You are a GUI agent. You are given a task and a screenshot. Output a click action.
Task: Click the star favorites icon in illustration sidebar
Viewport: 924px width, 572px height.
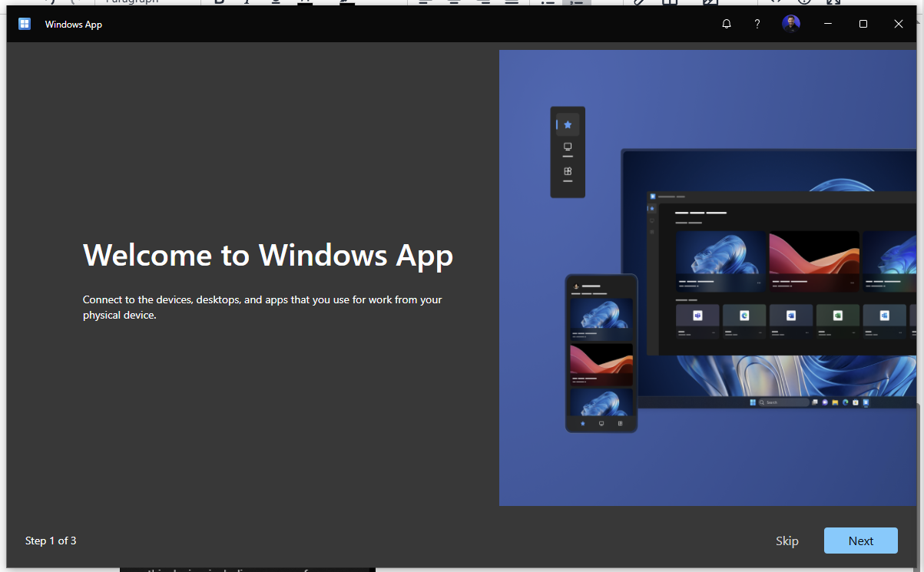tap(568, 124)
